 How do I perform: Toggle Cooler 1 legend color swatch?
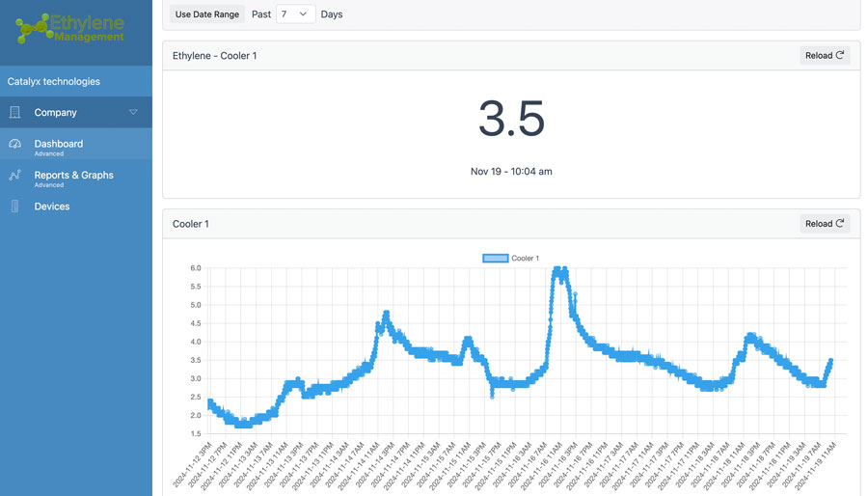click(496, 258)
